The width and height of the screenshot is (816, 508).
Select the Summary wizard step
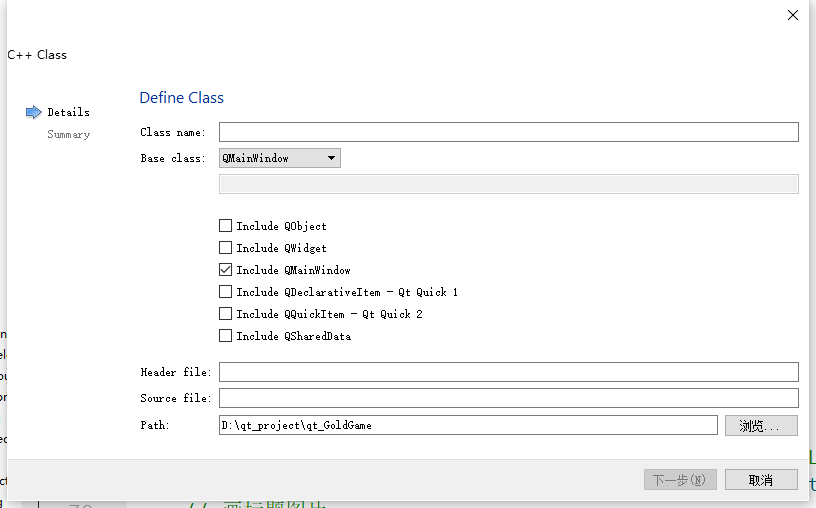tap(68, 134)
